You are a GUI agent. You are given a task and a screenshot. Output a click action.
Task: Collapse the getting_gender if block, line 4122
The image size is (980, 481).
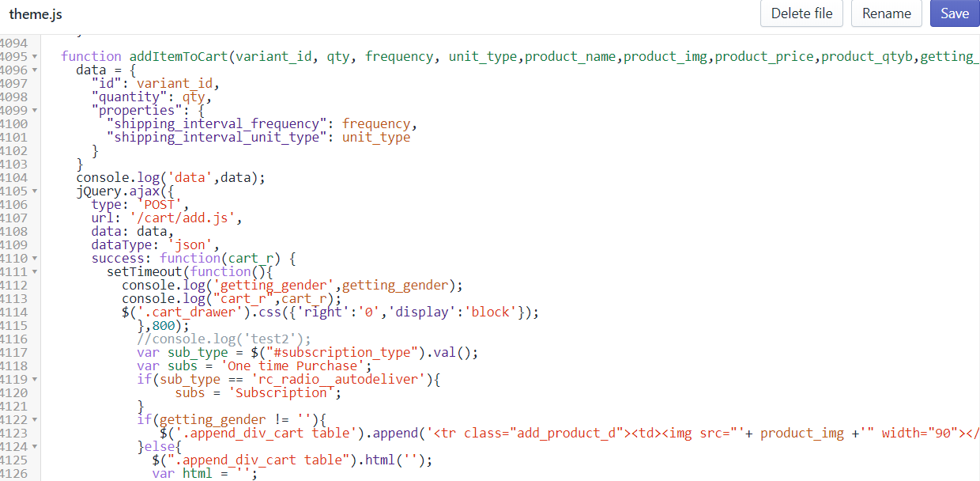[35, 420]
